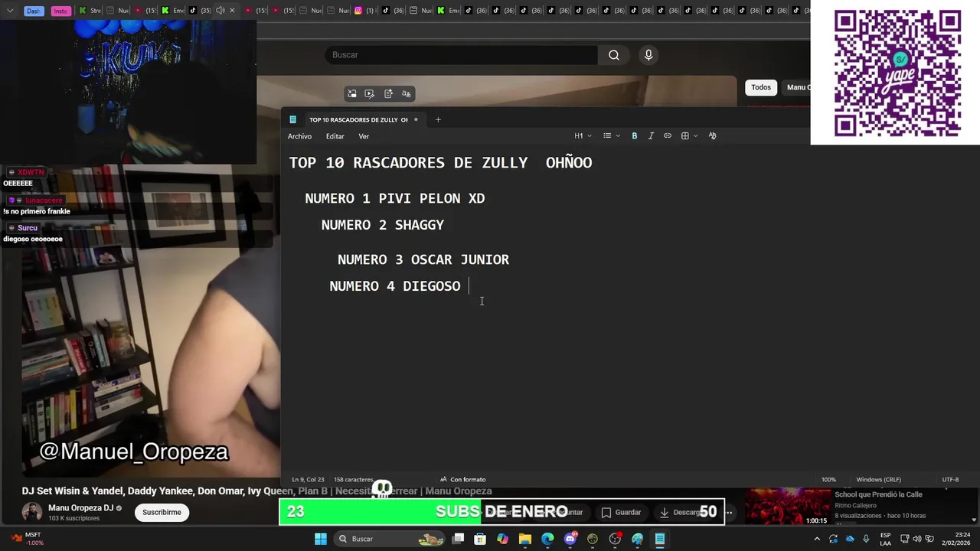Screen dimensions: 980x551
Task: Switch to the Dash browser tab
Action: 33,11
